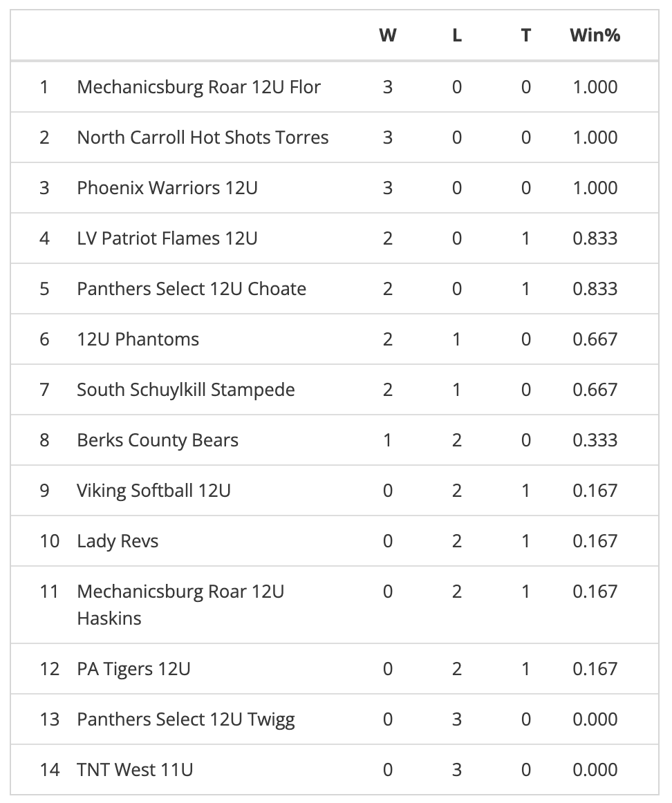Screen dimensions: 672x803
Task: Click Berks County Bears team name
Action: 158,440
